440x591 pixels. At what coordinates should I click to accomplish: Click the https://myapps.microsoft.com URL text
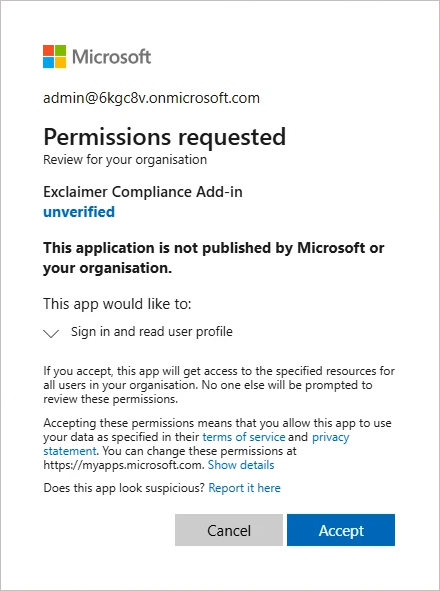click(x=124, y=465)
